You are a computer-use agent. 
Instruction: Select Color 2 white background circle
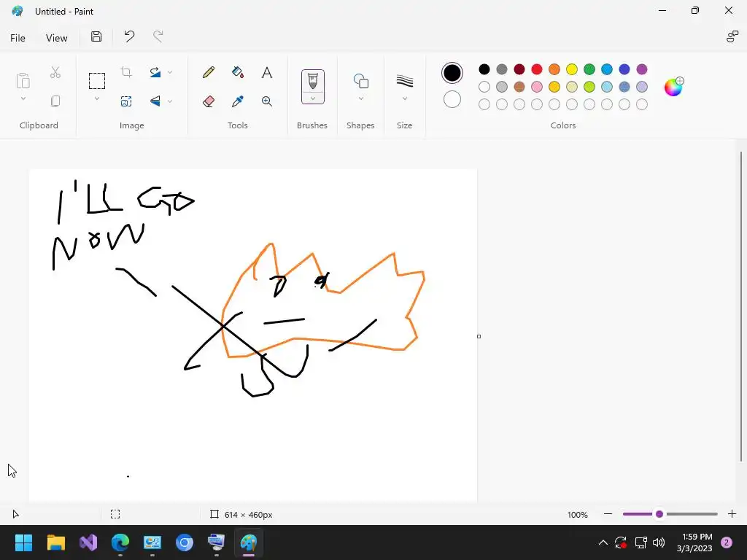pos(452,99)
